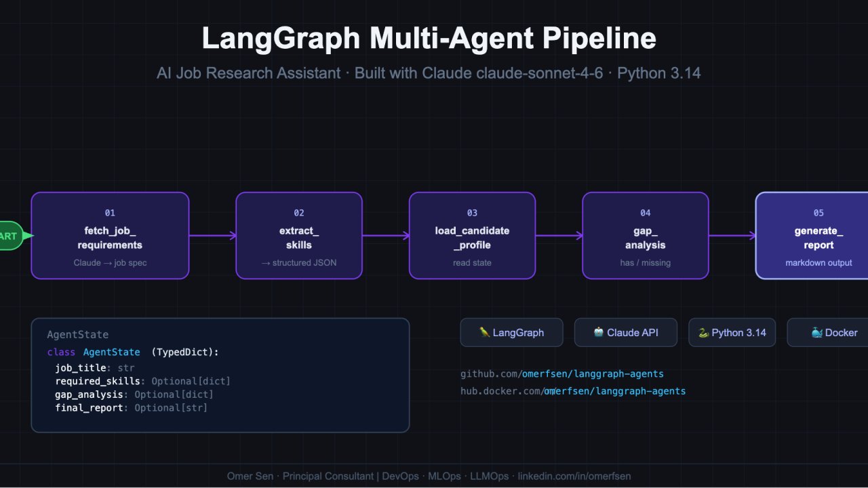This screenshot has width=868, height=488.
Task: Click the parrot icon on the LangGraph badge
Action: click(484, 333)
